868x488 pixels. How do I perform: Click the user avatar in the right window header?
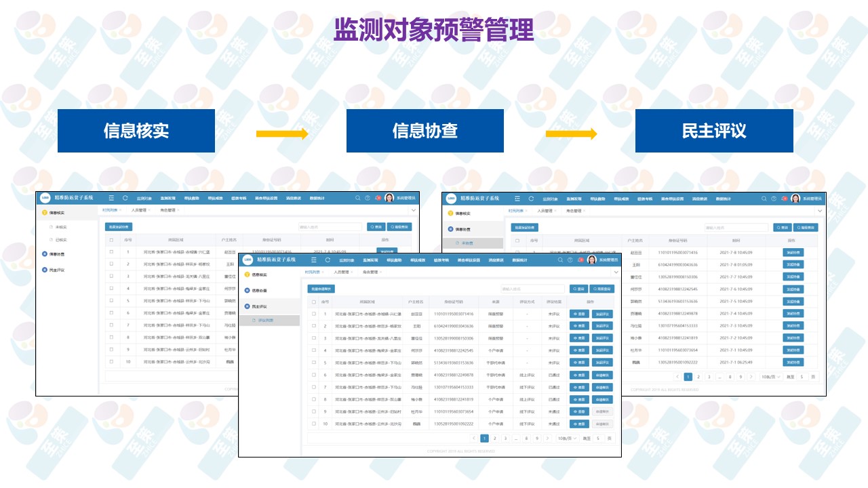pyautogui.click(x=795, y=199)
